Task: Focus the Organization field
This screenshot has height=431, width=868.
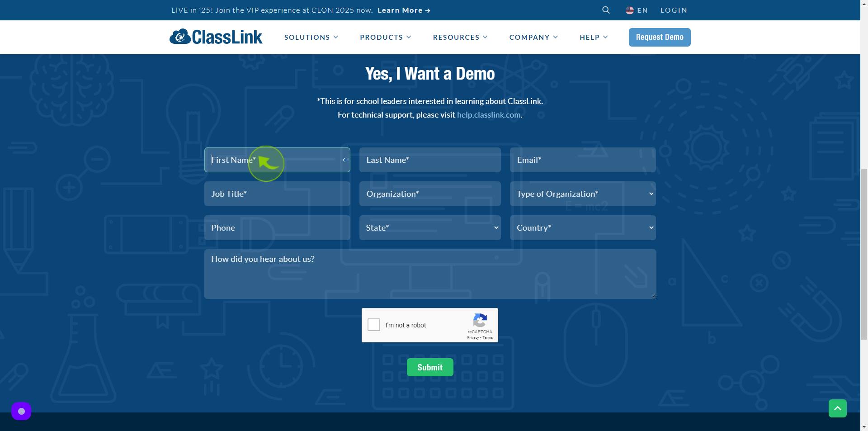Action: point(430,194)
